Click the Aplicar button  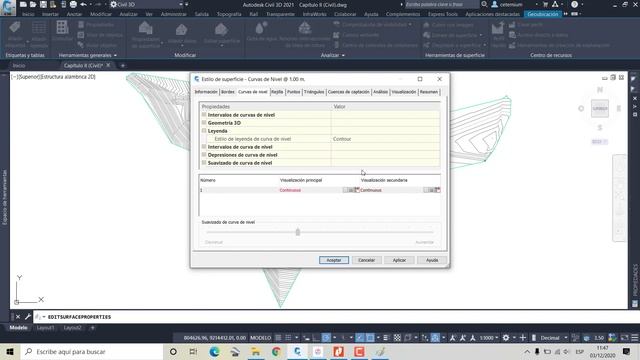pyautogui.click(x=399, y=260)
